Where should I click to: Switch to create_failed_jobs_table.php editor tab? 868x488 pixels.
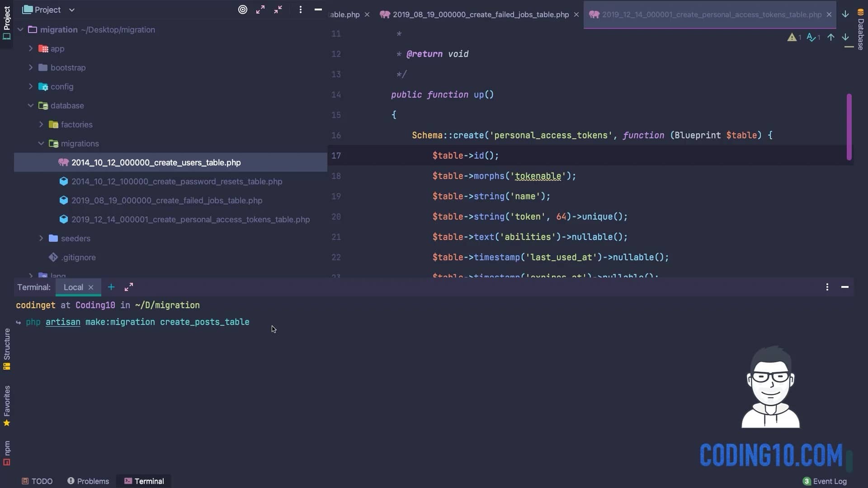481,14
